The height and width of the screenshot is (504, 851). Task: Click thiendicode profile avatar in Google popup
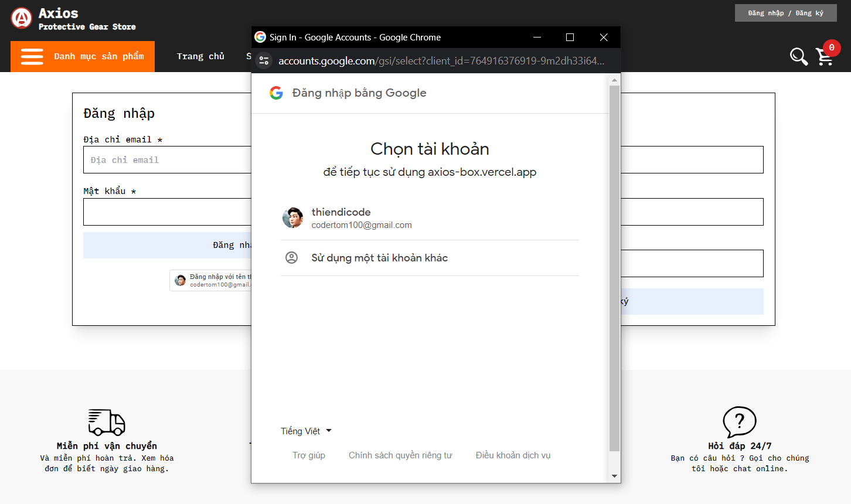tap(292, 217)
